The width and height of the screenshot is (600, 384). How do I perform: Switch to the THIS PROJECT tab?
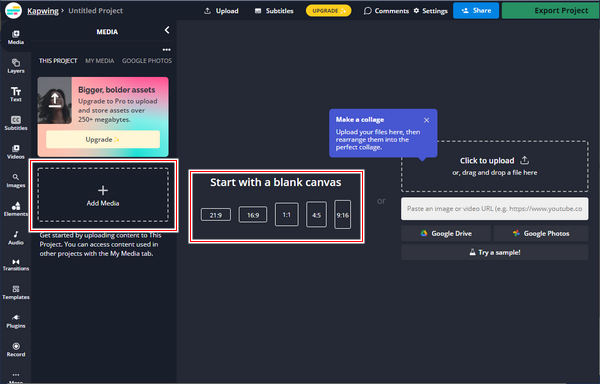pyautogui.click(x=58, y=61)
